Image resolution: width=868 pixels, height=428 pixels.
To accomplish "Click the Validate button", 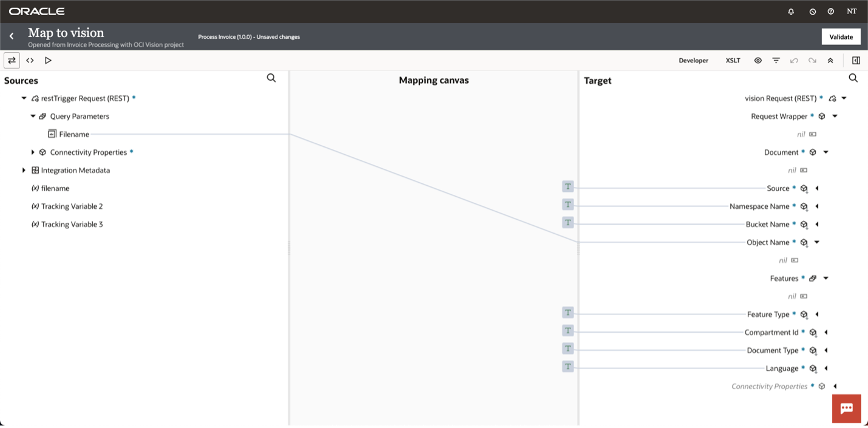I will coord(841,36).
